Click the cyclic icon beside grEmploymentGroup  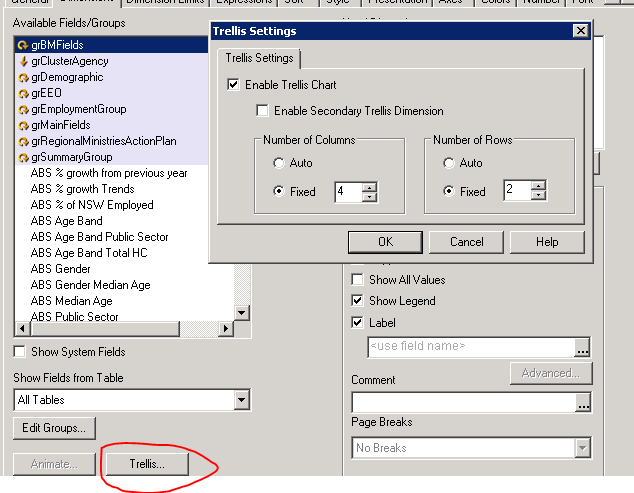[23, 109]
